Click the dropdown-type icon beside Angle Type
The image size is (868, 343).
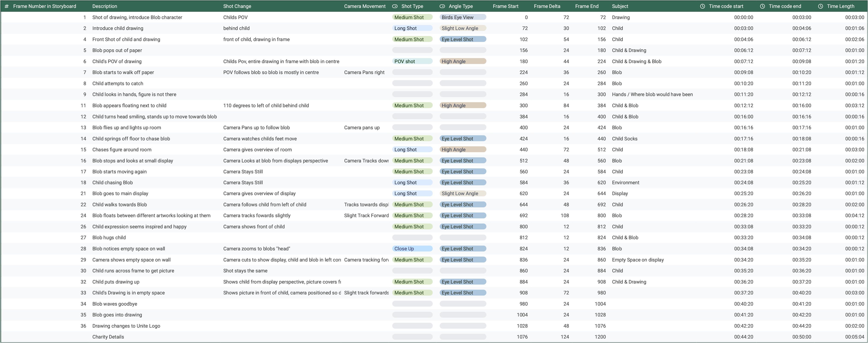pos(442,6)
